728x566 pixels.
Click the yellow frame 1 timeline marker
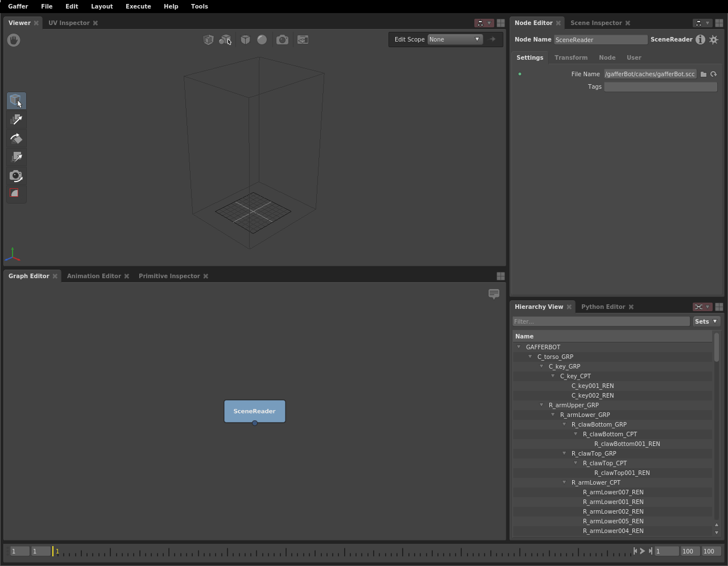click(x=53, y=551)
